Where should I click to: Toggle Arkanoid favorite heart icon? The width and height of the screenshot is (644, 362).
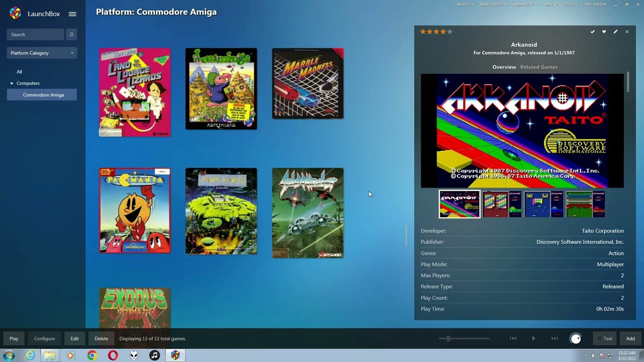[604, 32]
